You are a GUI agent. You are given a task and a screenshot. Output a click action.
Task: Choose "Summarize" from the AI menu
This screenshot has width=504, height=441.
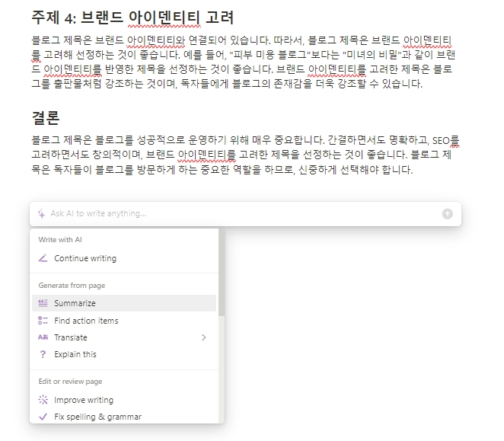click(75, 303)
